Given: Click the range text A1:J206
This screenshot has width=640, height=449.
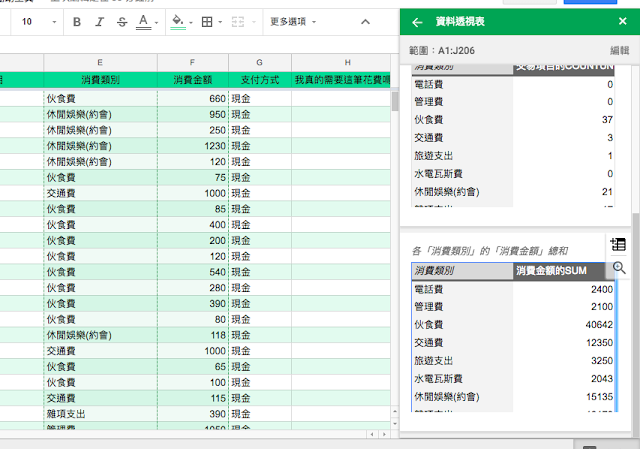Looking at the screenshot, I should pos(456,51).
